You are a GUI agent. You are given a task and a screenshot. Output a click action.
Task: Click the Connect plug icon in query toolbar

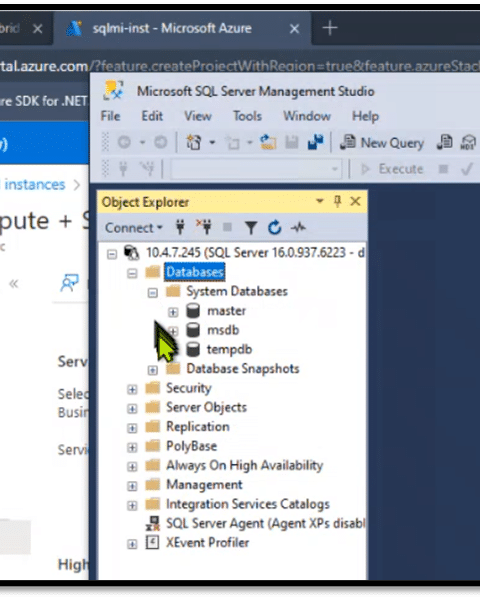pos(123,168)
